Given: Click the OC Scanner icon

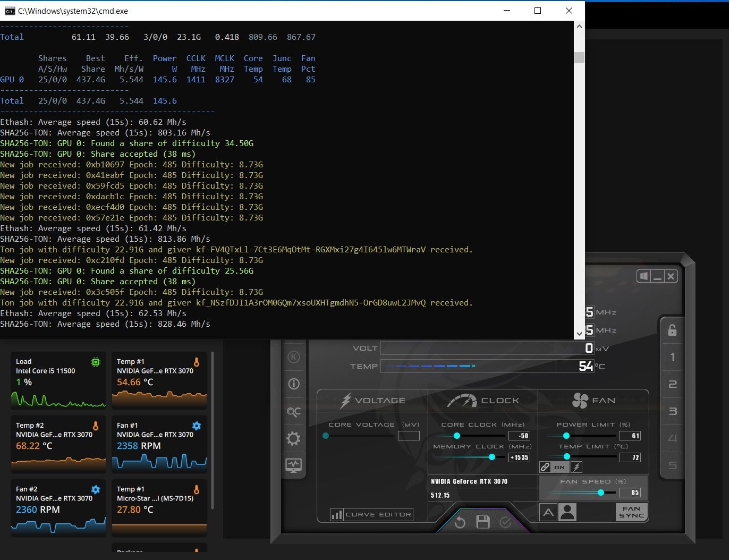Looking at the screenshot, I should tap(293, 411).
